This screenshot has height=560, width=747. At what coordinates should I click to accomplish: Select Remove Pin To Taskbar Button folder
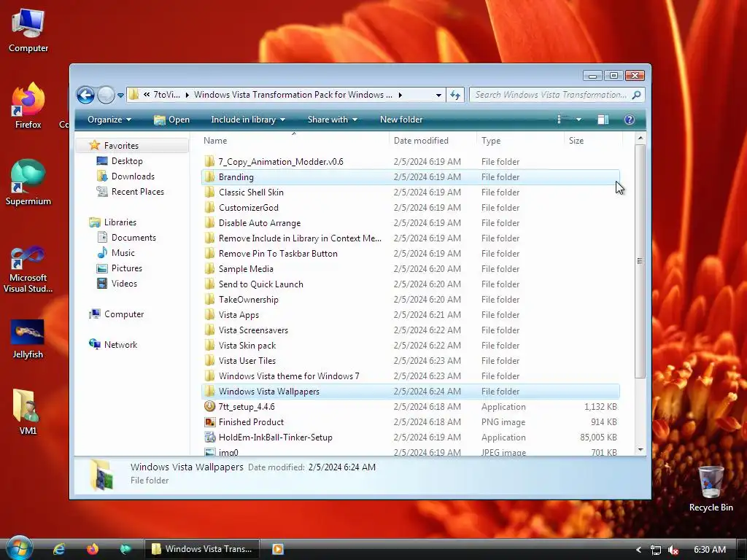[410, 253]
